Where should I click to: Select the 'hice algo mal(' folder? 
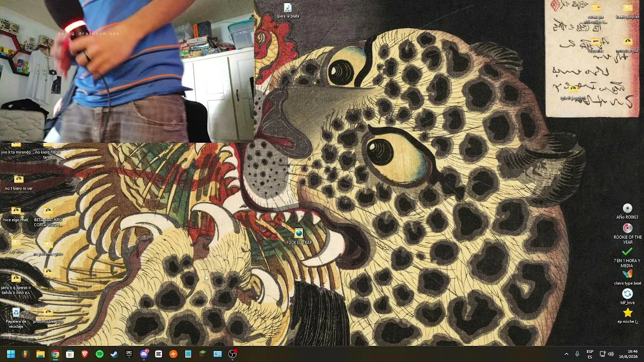coord(16,215)
